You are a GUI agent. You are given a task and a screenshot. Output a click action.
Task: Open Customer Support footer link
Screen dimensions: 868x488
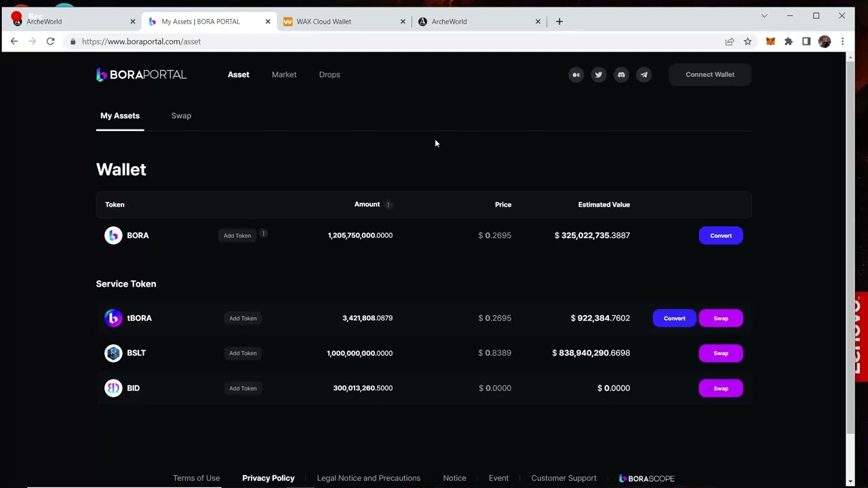click(x=564, y=479)
